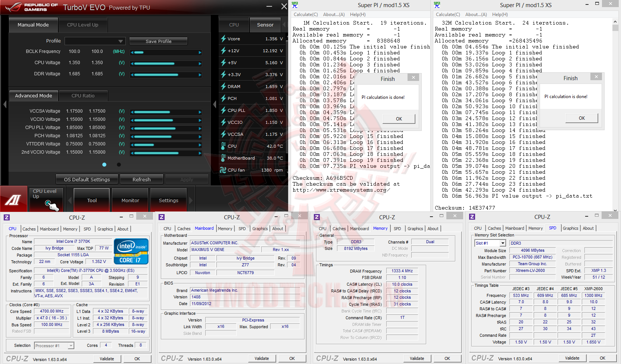Open the About tab in the SPD CPU-Z window
The width and height of the screenshot is (621, 364).
click(588, 228)
